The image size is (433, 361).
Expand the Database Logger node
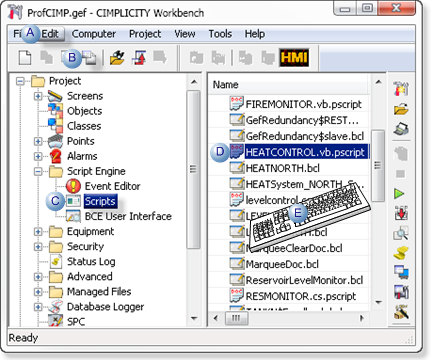click(38, 307)
